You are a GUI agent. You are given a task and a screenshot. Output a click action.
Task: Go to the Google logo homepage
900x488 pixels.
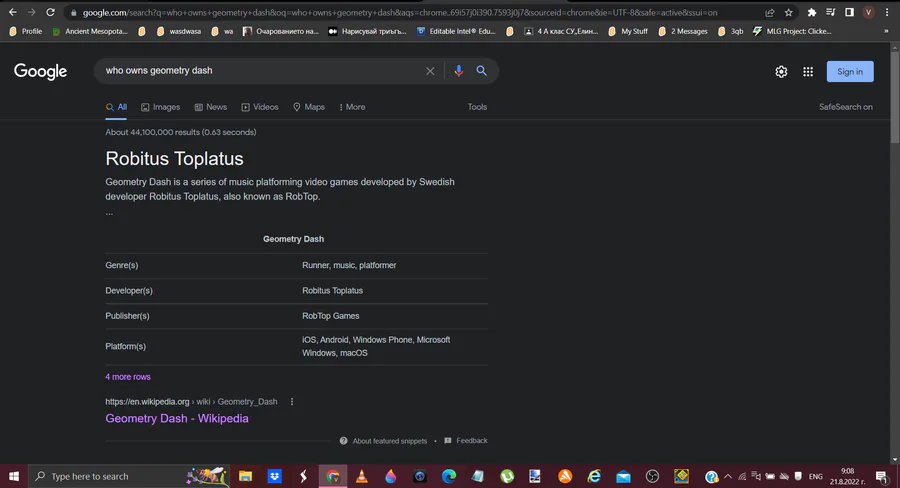click(40, 71)
